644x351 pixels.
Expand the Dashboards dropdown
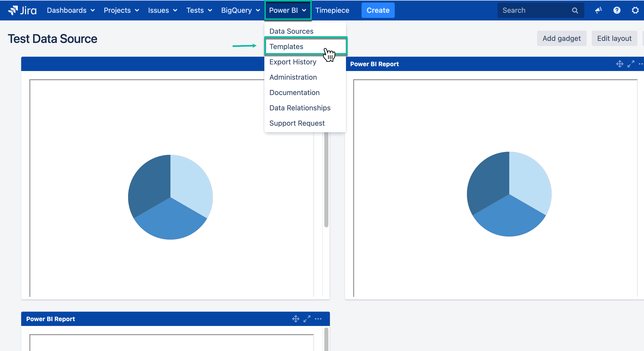click(x=71, y=10)
